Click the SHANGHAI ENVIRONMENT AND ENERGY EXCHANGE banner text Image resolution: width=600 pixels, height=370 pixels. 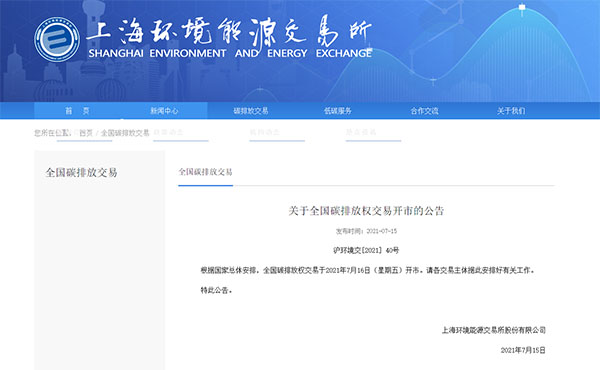[230, 53]
